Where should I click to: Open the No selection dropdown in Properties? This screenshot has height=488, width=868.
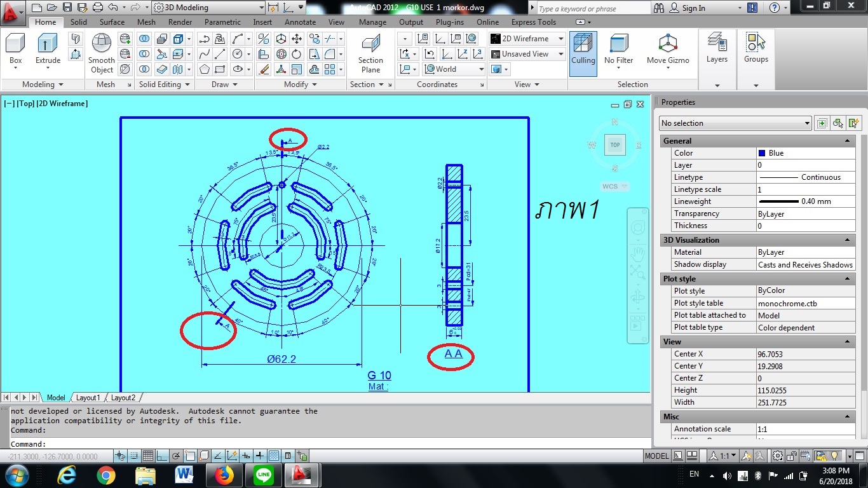[x=735, y=123]
